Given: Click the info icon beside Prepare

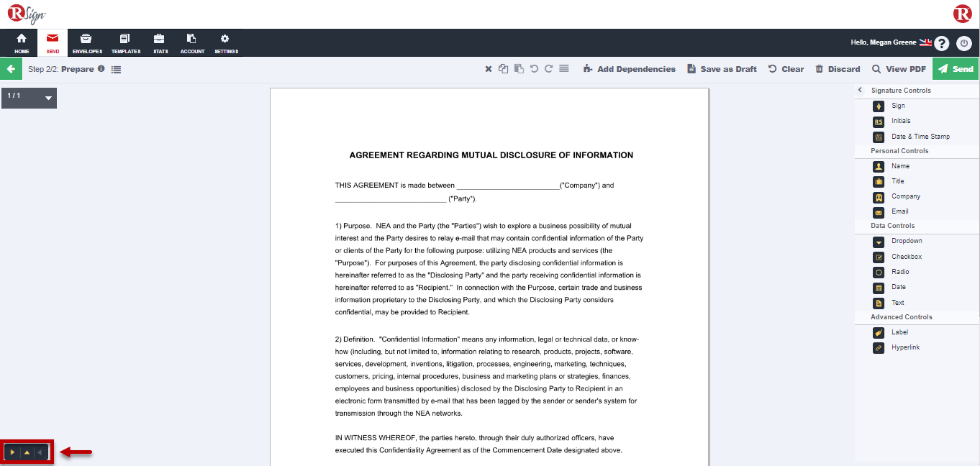Looking at the screenshot, I should click(x=101, y=69).
